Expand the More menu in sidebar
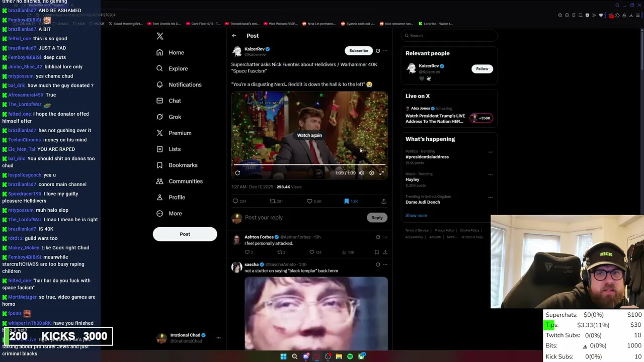644x362 pixels. (x=169, y=213)
